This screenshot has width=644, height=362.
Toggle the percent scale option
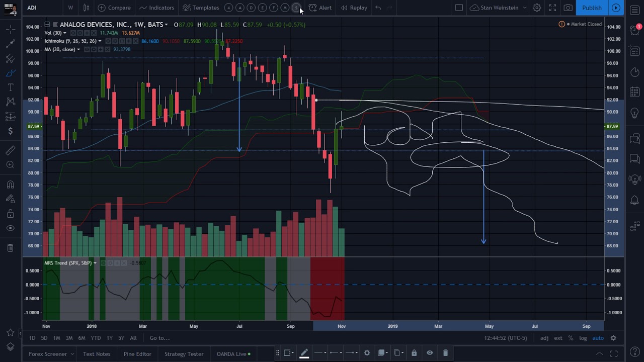[x=571, y=338]
